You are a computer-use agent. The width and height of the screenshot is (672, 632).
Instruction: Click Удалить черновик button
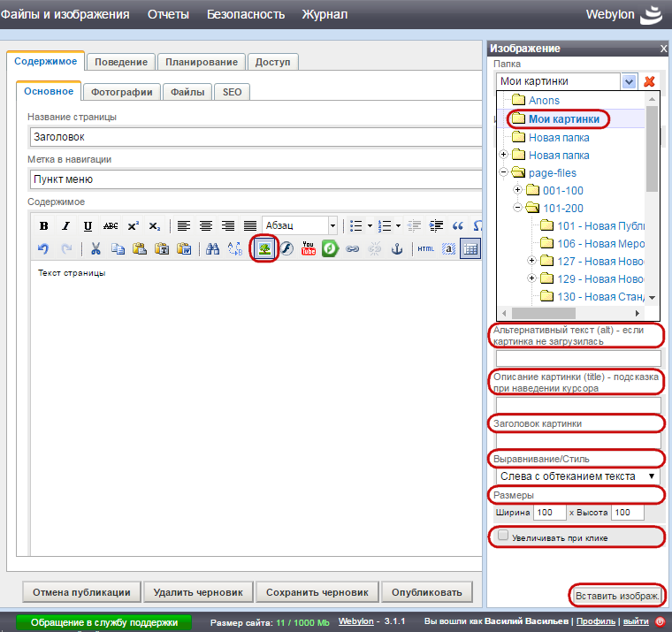[198, 592]
